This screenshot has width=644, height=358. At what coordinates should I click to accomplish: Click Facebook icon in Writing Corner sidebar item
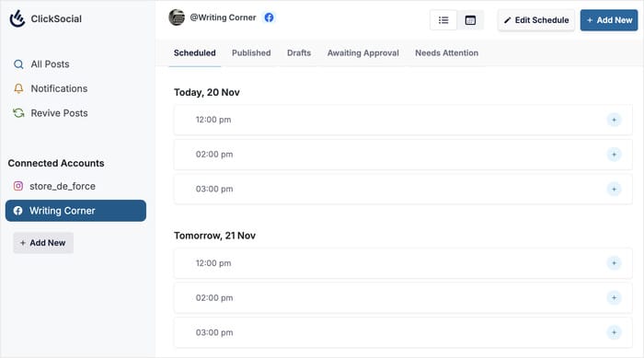pos(18,211)
